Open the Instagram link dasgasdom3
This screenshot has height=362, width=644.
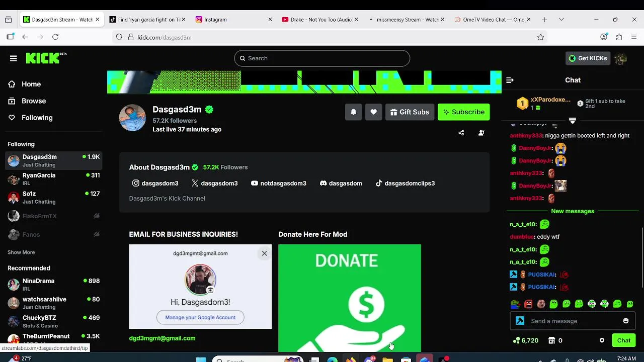click(x=155, y=184)
